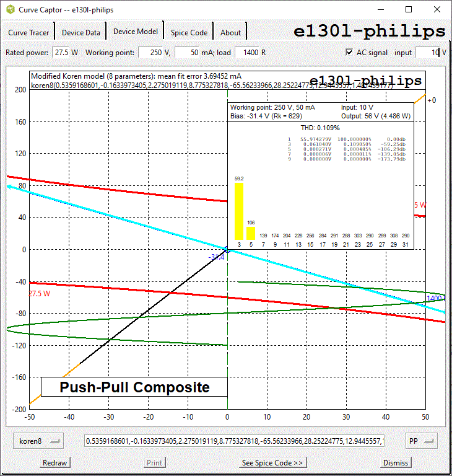Switch to the Curve Tracer tab
The height and width of the screenshot is (476, 452).
28,32
